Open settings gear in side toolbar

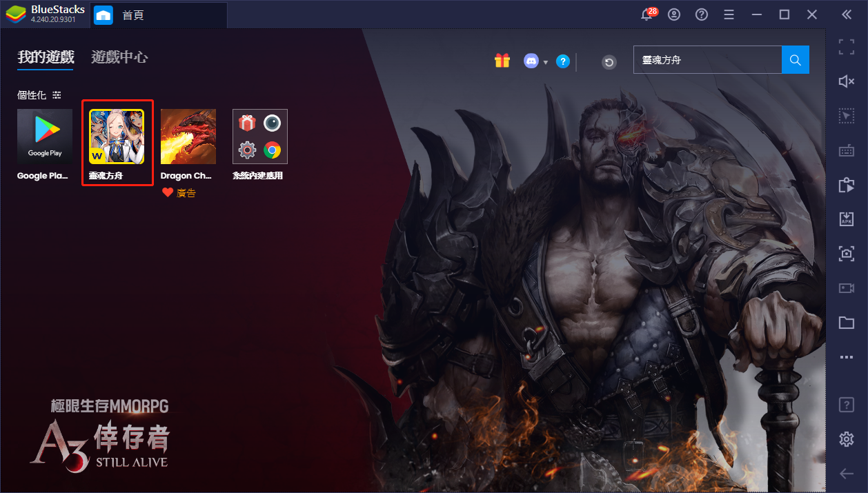click(847, 439)
